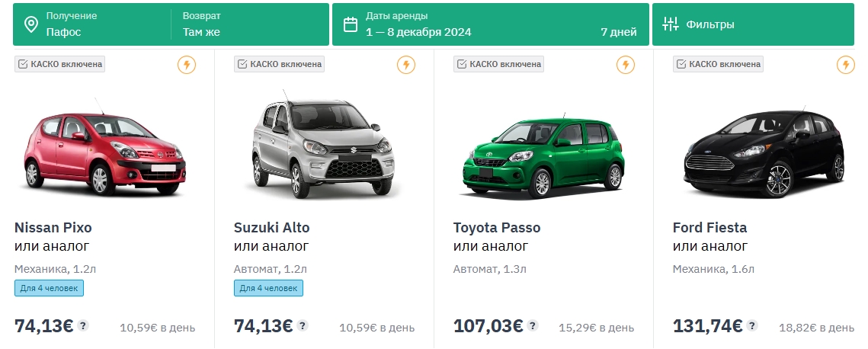Click the Для 4 человек tag on Suzuki Alto
Viewport: 868px width, 349px height.
(268, 288)
